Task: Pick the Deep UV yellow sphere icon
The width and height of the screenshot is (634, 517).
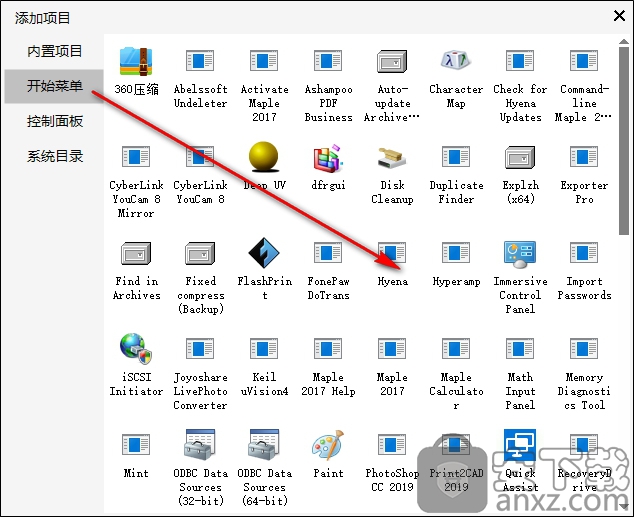Action: 264,156
